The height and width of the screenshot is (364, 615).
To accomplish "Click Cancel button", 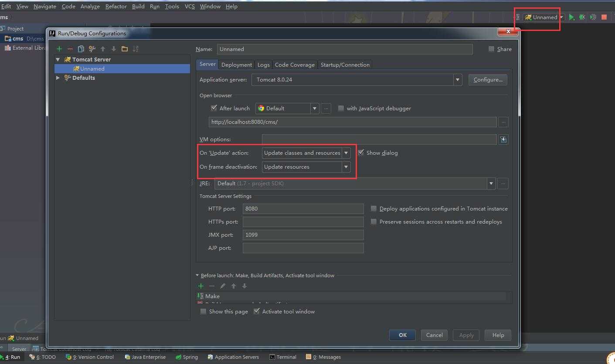I will [x=434, y=335].
